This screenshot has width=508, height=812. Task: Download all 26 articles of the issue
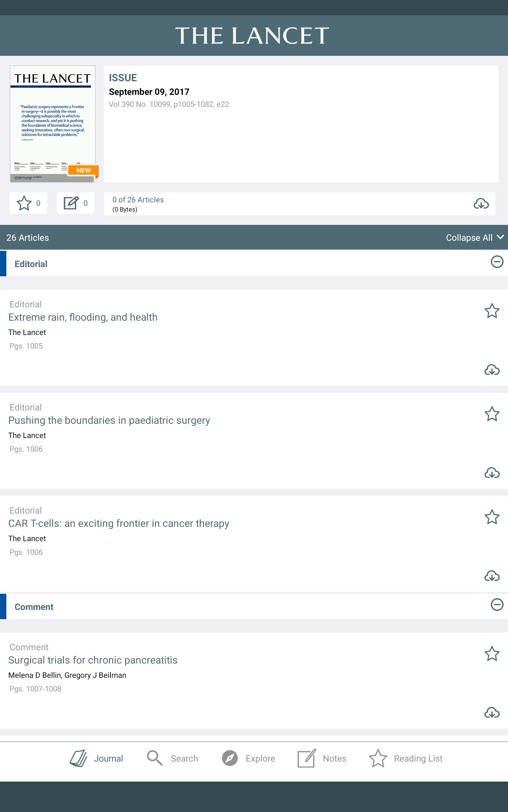point(481,204)
